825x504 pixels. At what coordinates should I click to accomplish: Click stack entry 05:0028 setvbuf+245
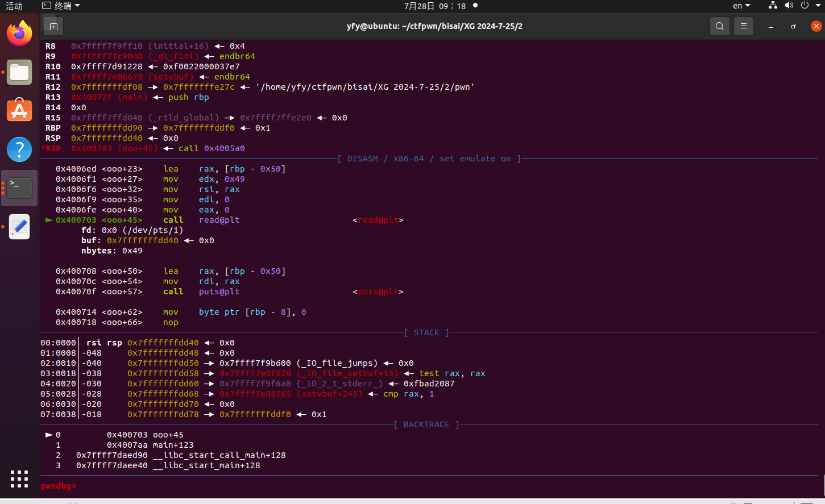coord(237,394)
